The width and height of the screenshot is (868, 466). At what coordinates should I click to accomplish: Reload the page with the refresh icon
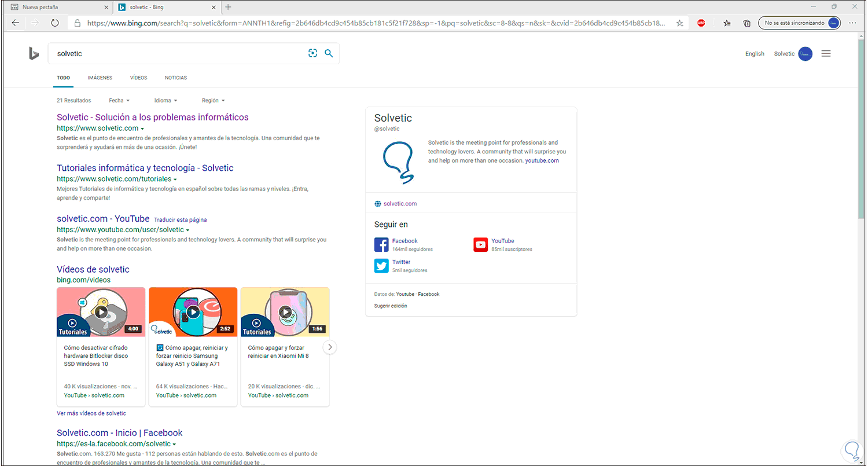click(55, 23)
